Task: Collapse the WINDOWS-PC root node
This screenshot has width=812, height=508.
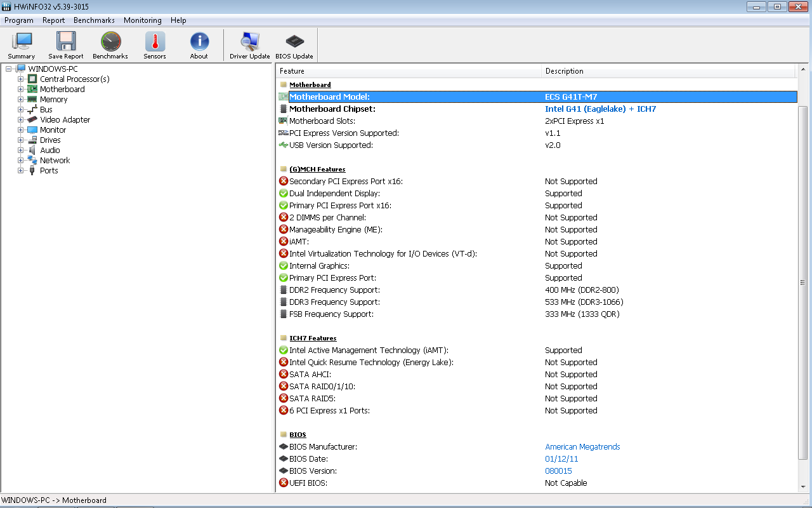Action: coord(8,69)
